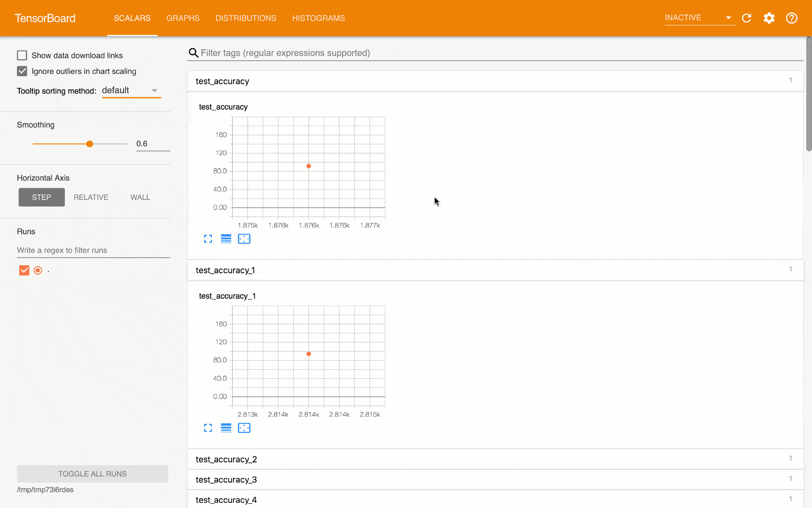Switch to the GRAPHS tab

[183, 18]
